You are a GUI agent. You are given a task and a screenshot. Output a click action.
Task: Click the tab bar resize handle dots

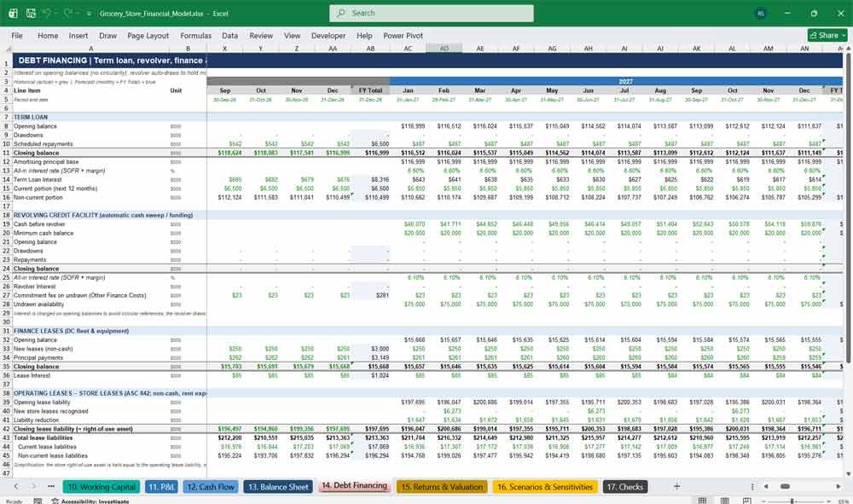coord(752,487)
